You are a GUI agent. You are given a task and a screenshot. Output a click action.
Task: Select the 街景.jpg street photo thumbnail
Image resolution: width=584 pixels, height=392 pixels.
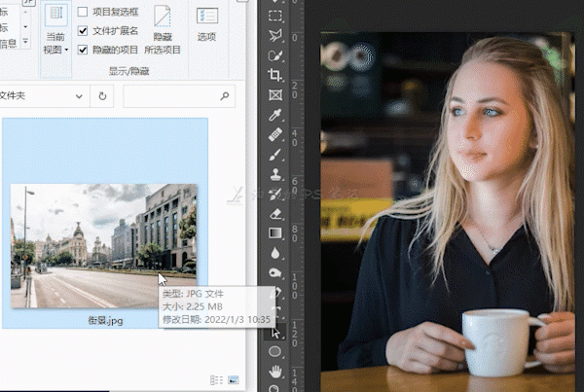point(103,246)
